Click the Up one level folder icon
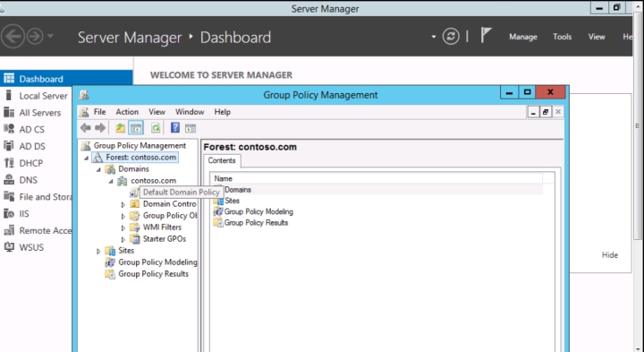Viewport: 644px width, 352px height. 120,128
